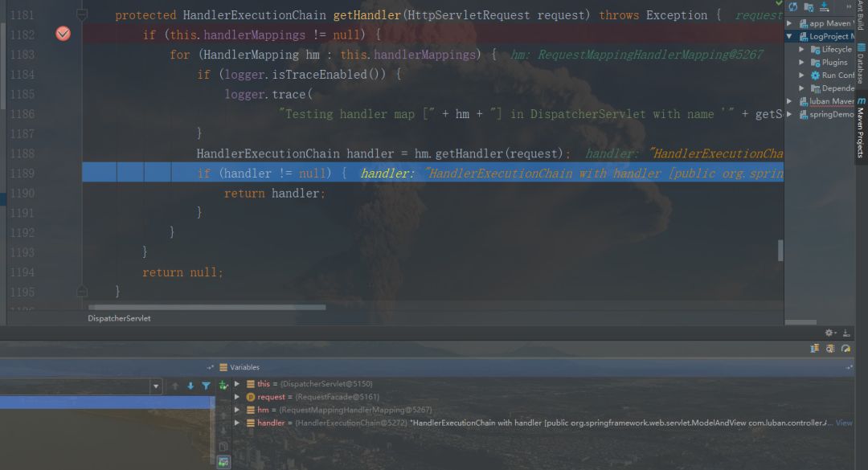Go to next frame down arrow
The width and height of the screenshot is (868, 470).
pyautogui.click(x=190, y=386)
